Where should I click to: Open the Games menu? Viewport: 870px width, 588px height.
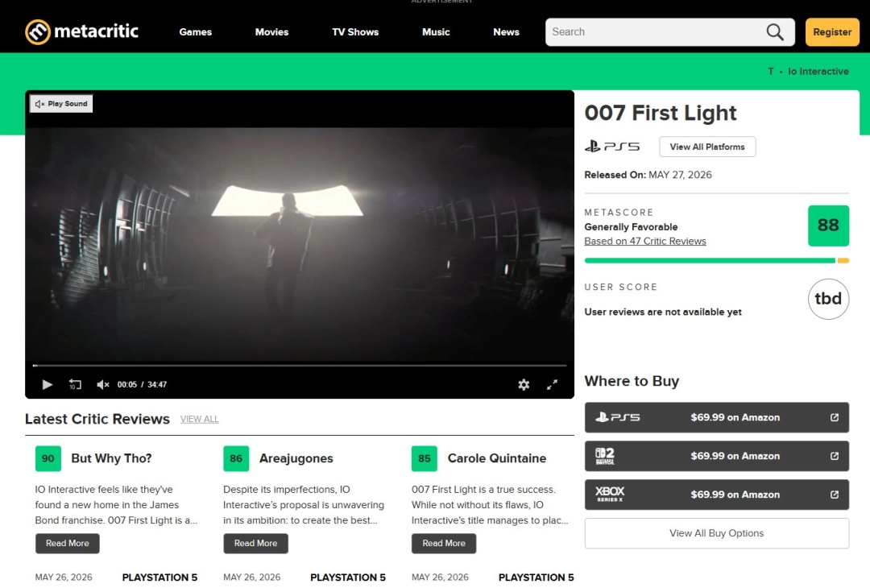[x=195, y=32]
